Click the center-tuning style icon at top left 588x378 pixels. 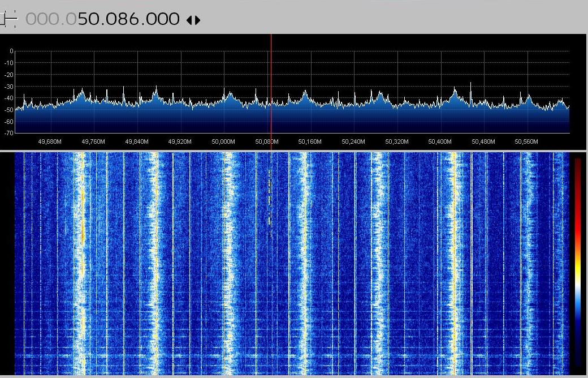coord(8,19)
